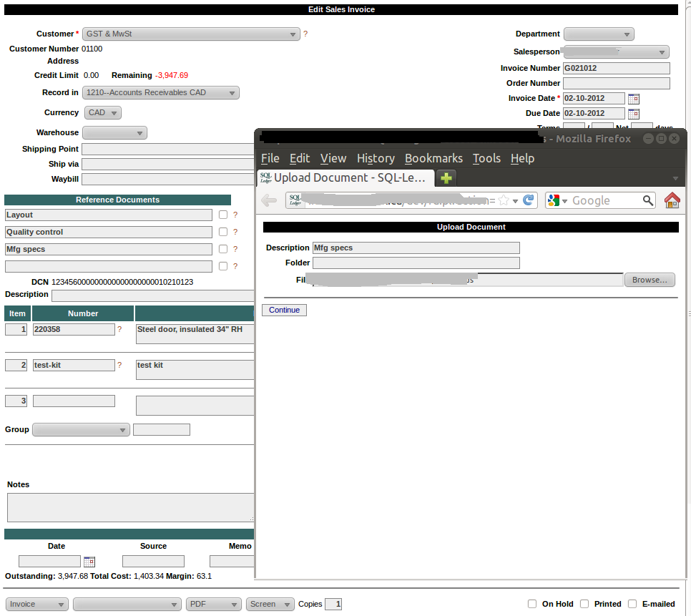
Task: Enable the On Hold checkbox
Action: point(532,604)
